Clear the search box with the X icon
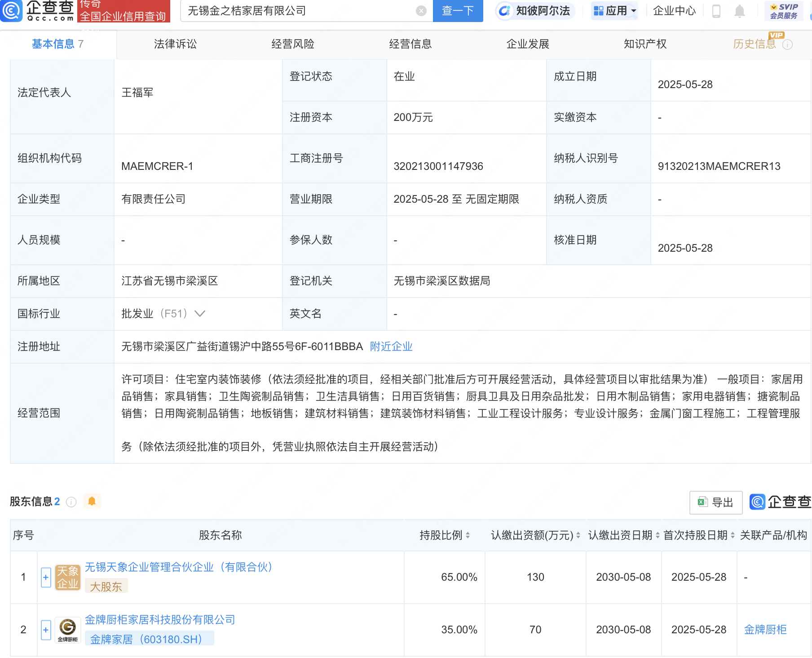This screenshot has height=658, width=812. click(421, 11)
